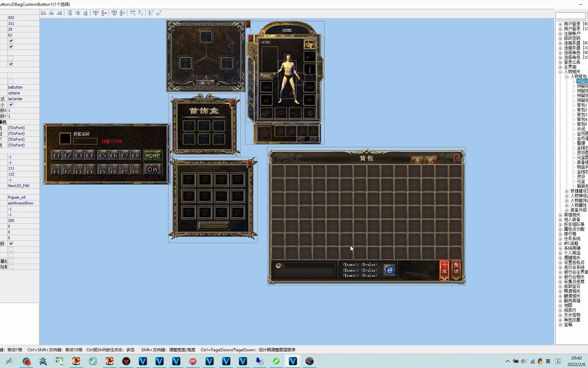Increase height toolbar icon with up arrow
Image resolution: width=588 pixels, height=368 pixels.
click(x=151, y=13)
